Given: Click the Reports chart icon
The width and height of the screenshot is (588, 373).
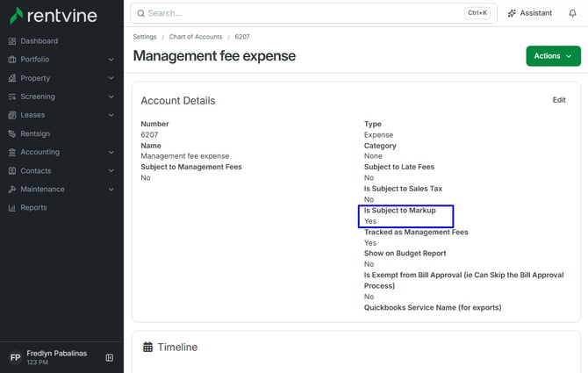Looking at the screenshot, I should click(12, 208).
